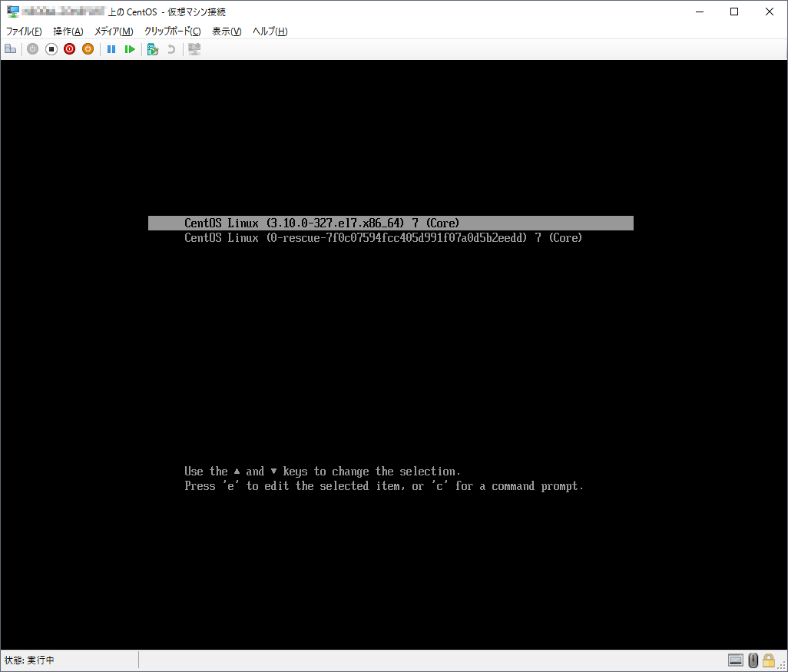788x672 pixels.
Task: Click the mouse indicator in the status bar
Action: (753, 660)
